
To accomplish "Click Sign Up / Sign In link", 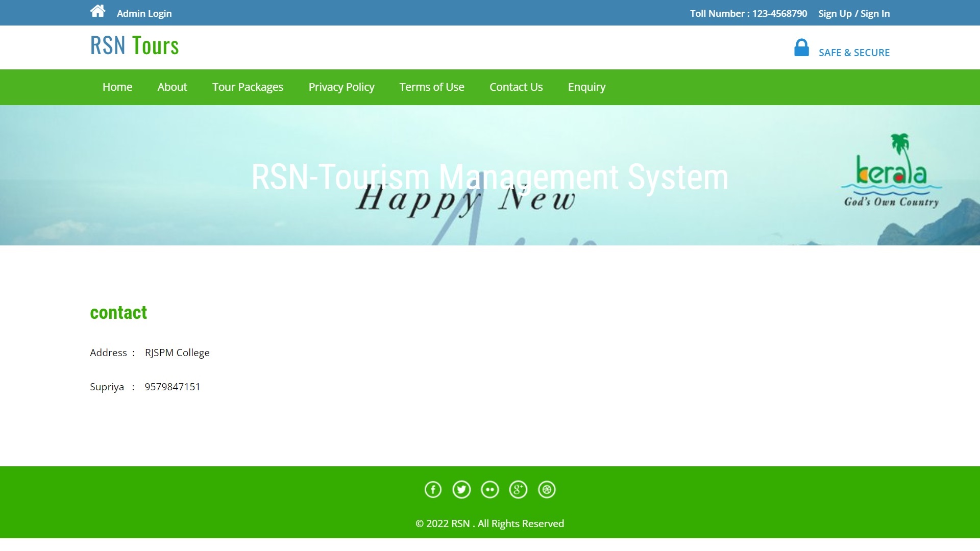I will pyautogui.click(x=854, y=14).
